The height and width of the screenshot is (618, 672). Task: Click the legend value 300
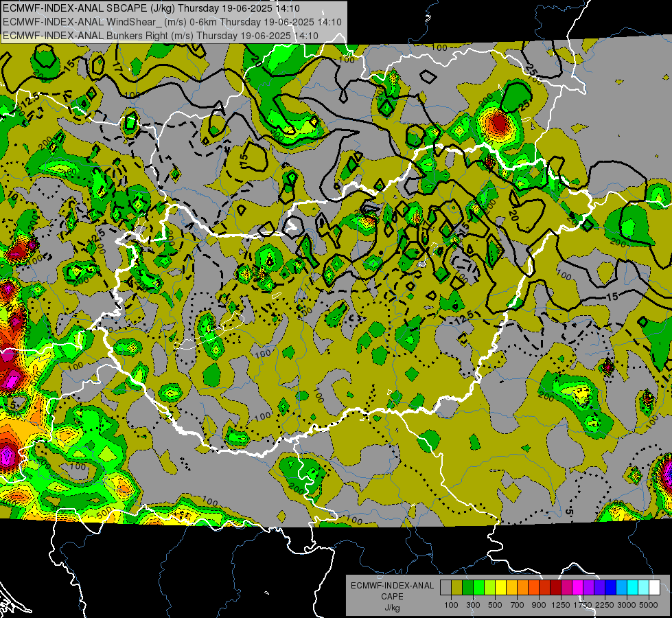tap(473, 605)
